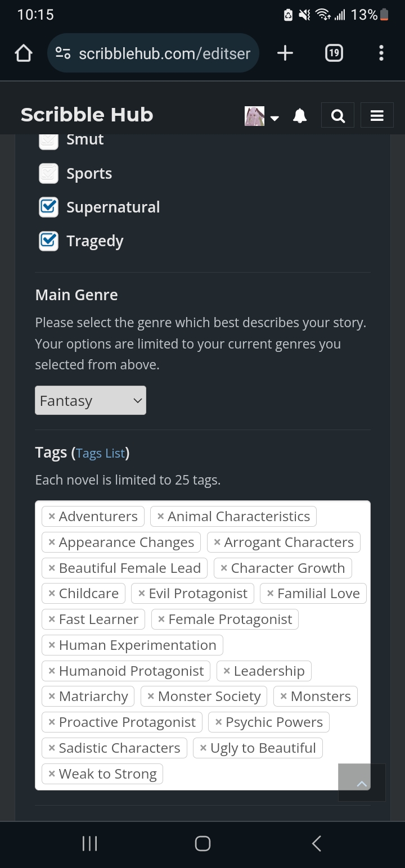Remove the Evil Protagonist tag

click(142, 593)
